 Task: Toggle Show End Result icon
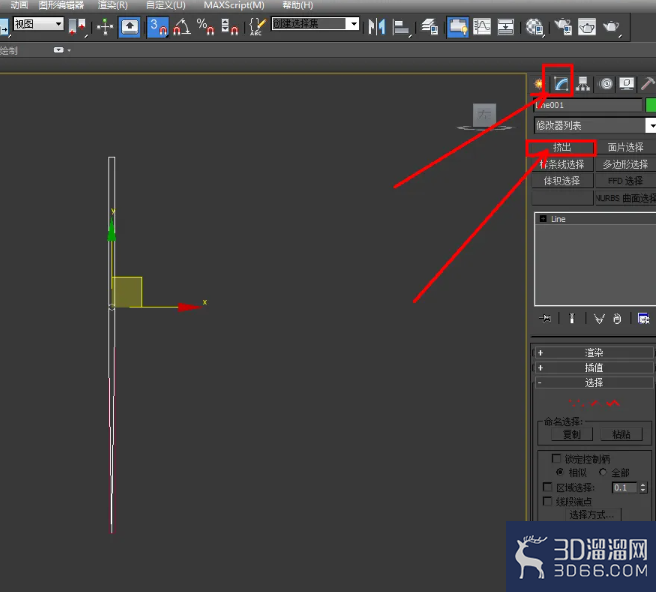click(x=571, y=319)
